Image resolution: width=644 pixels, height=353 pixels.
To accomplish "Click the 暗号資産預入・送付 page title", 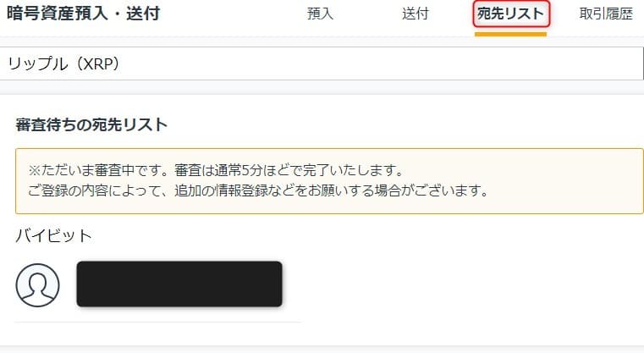I will 84,14.
